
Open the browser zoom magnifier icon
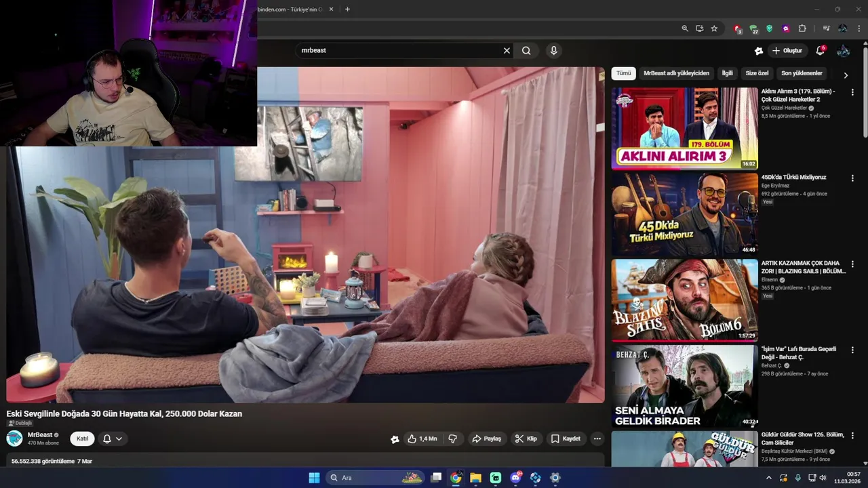tap(684, 28)
